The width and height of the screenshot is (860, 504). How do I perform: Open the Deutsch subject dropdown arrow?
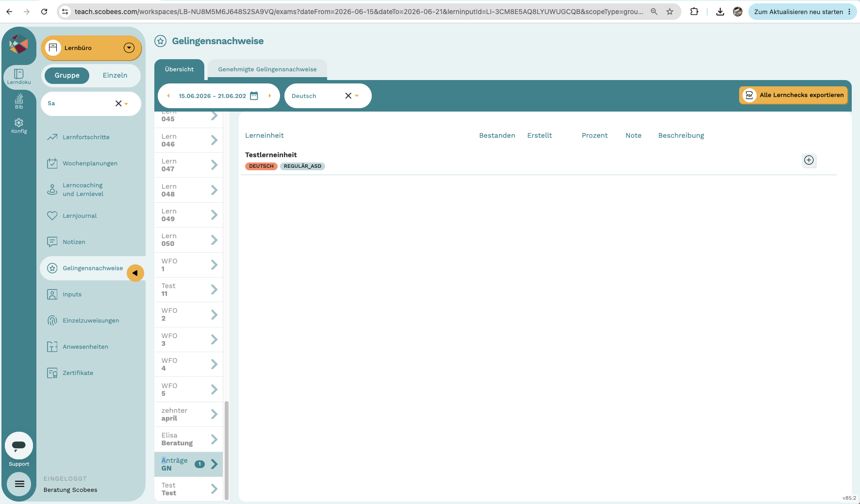tap(357, 96)
